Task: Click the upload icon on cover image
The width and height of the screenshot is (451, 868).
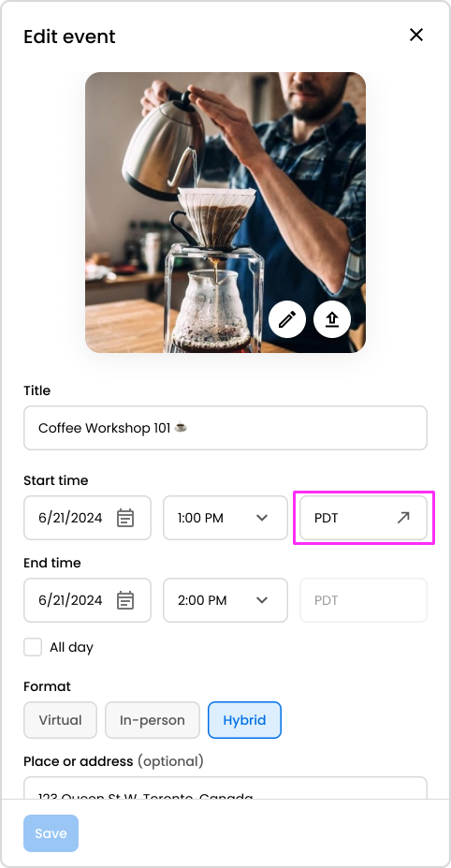Action: [332, 319]
